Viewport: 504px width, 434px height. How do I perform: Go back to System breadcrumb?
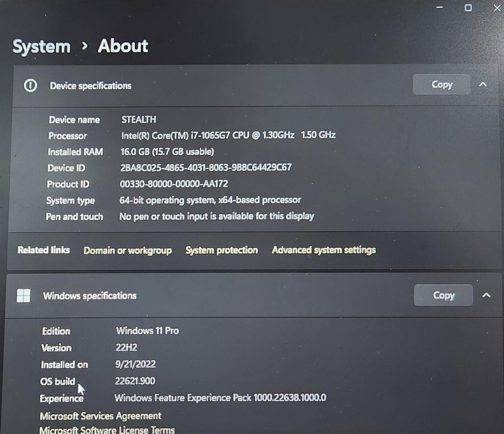pos(41,47)
